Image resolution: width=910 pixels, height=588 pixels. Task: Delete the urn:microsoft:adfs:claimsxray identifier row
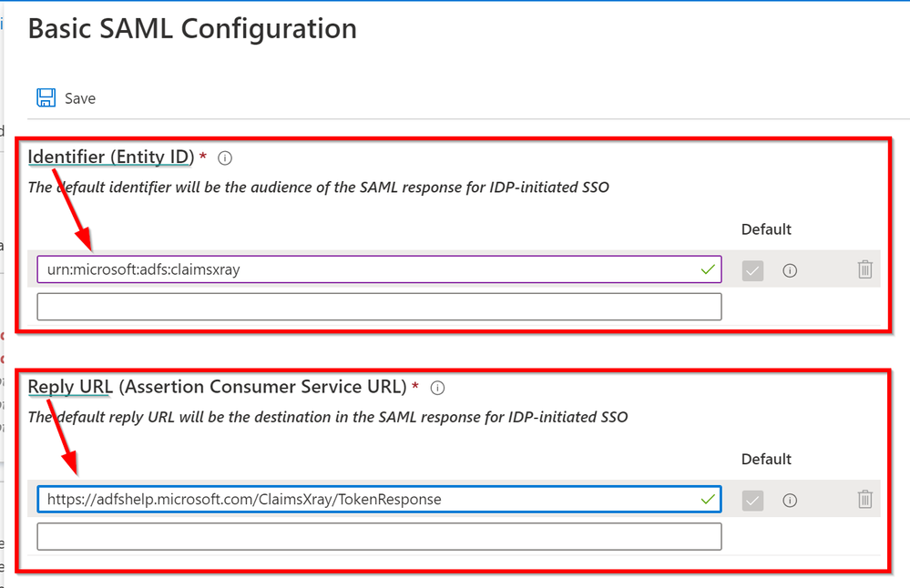[864, 269]
